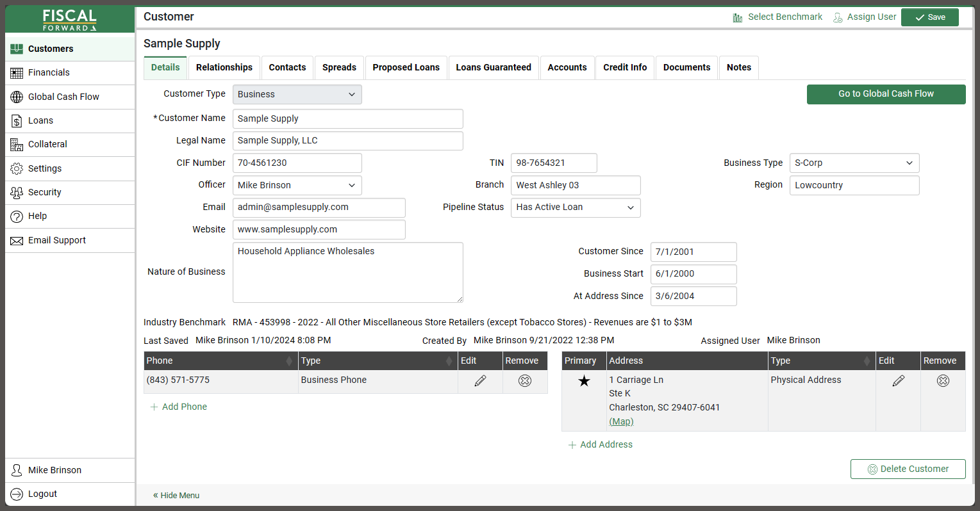
Task: Open Email Support from the sidebar
Action: 58,240
